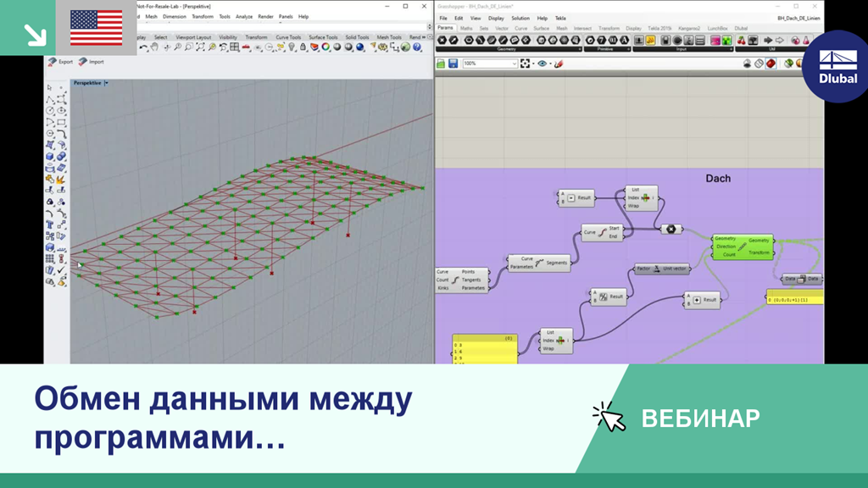Select the Kangaroo2 tab in Grasshopper

689,28
